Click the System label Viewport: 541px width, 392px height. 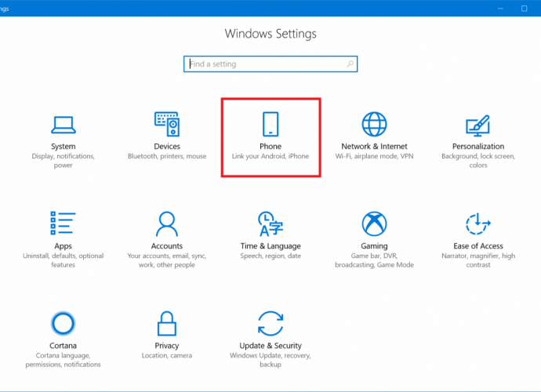click(64, 147)
